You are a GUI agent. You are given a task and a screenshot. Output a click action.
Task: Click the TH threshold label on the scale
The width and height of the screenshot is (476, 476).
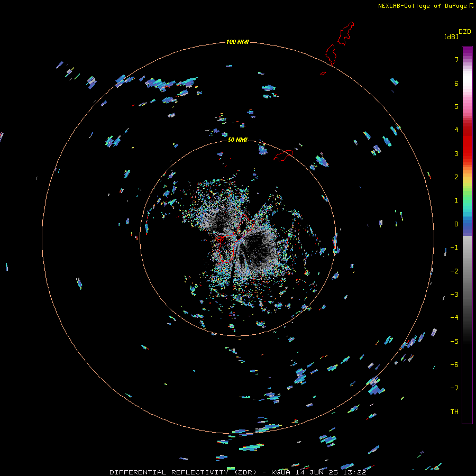point(454,412)
